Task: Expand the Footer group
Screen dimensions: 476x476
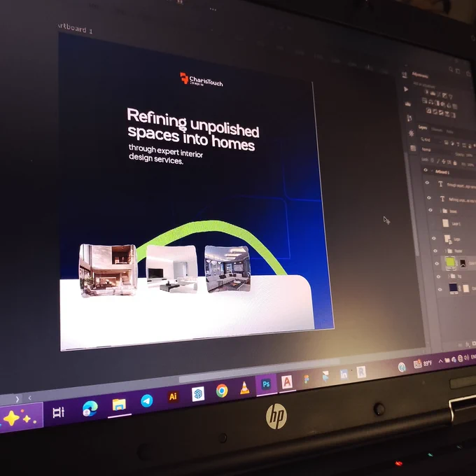Action: click(x=446, y=251)
